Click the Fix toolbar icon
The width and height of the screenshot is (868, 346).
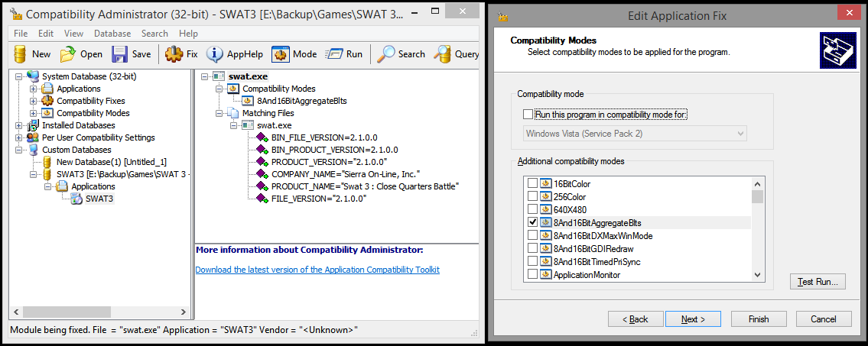point(174,53)
